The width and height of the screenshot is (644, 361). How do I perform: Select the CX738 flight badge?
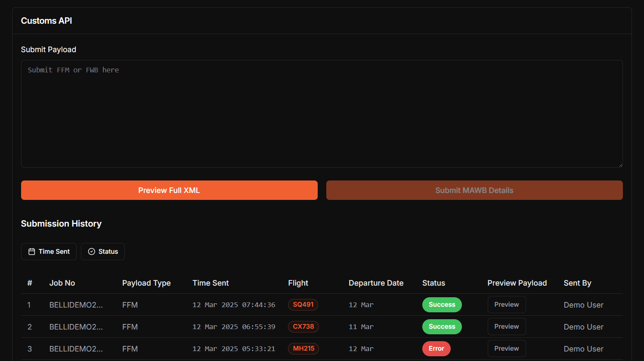(x=303, y=327)
